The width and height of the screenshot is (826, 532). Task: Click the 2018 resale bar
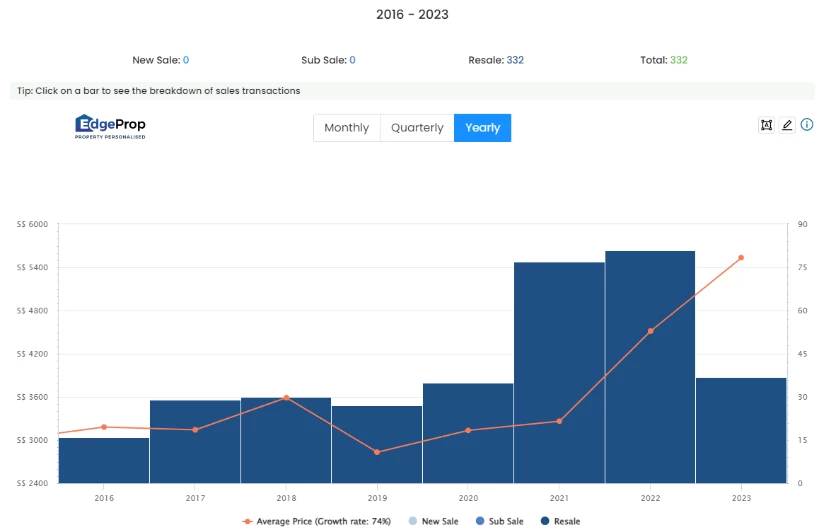[286, 440]
